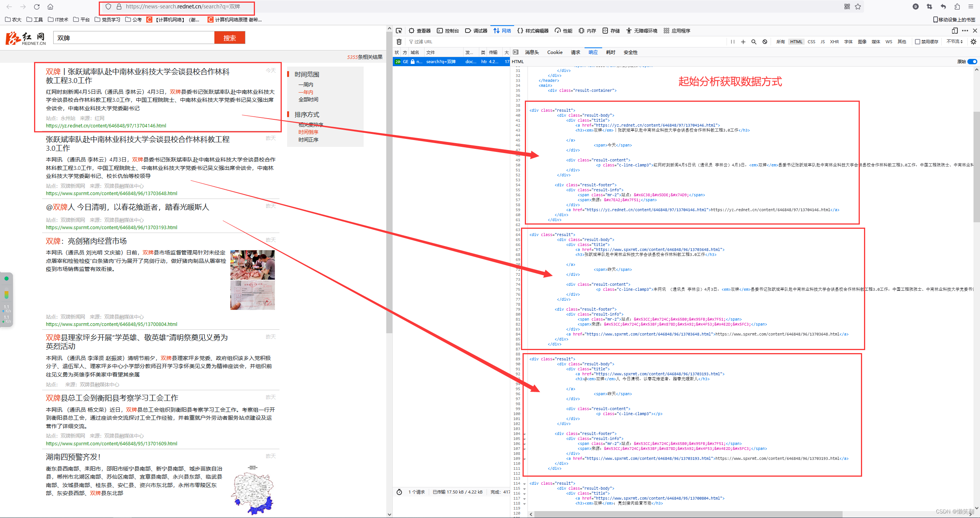Viewport: 980px width, 518px height.
Task: Select the 一周内 time range option
Action: [305, 85]
